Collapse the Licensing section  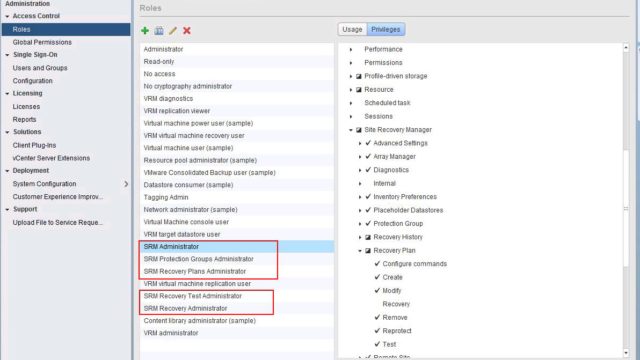(7, 94)
